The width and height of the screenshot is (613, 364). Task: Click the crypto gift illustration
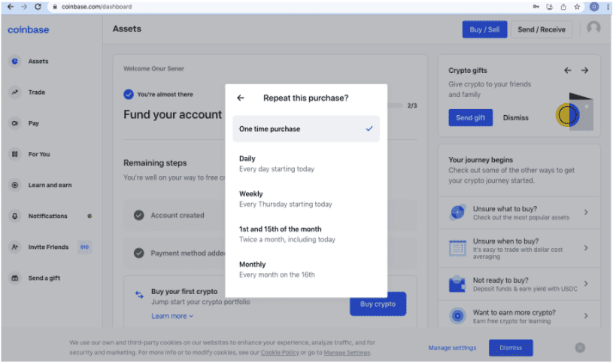pyautogui.click(x=575, y=112)
